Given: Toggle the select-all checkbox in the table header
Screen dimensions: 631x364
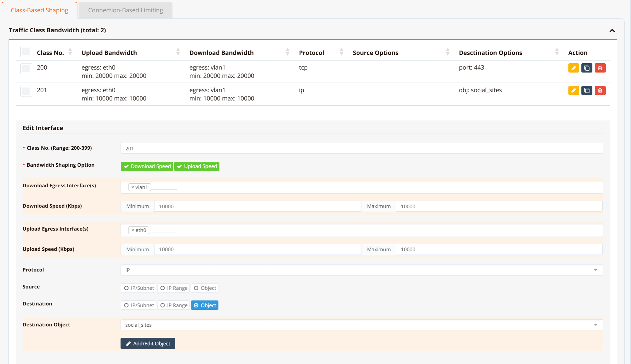Looking at the screenshot, I should pyautogui.click(x=26, y=52).
